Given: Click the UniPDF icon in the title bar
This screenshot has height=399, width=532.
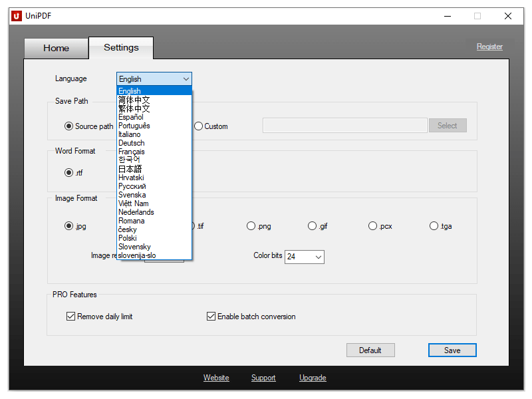Looking at the screenshot, I should click(x=16, y=16).
